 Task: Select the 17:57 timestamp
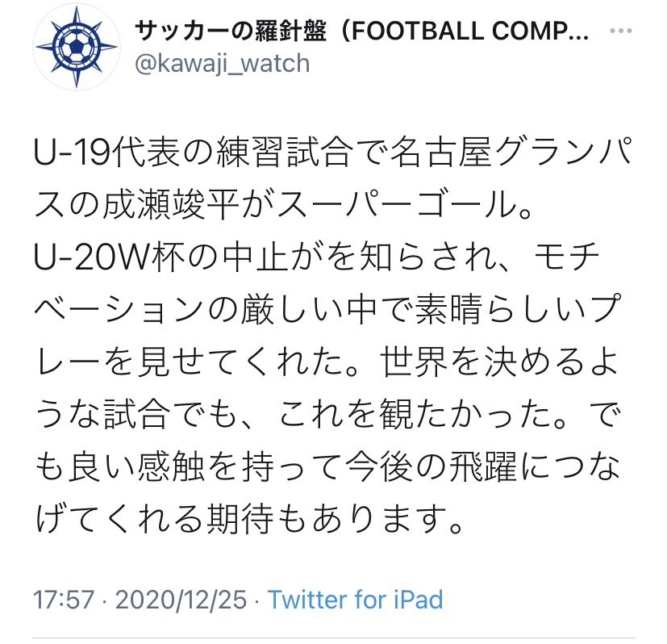pyautogui.click(x=64, y=600)
